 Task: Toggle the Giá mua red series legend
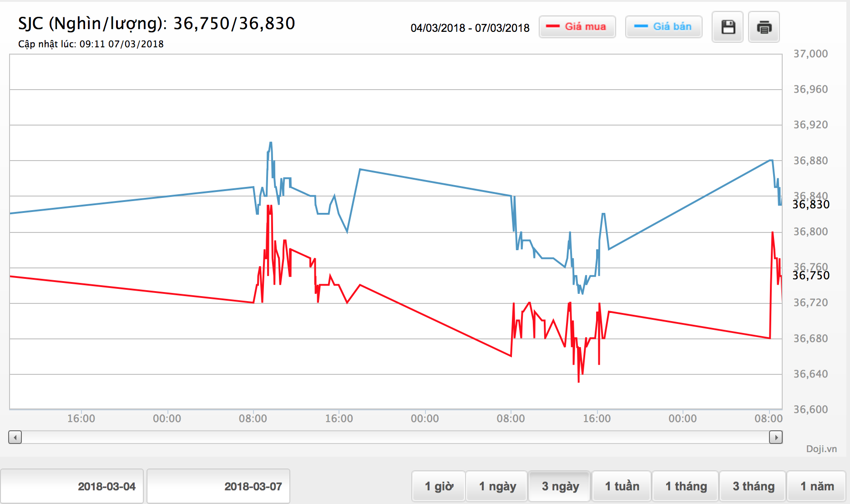click(x=577, y=27)
